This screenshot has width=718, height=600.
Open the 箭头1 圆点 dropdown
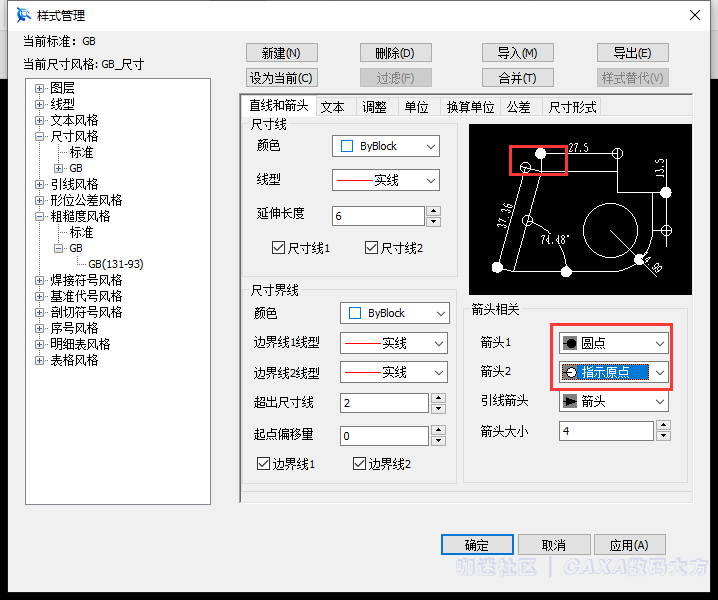click(x=614, y=343)
